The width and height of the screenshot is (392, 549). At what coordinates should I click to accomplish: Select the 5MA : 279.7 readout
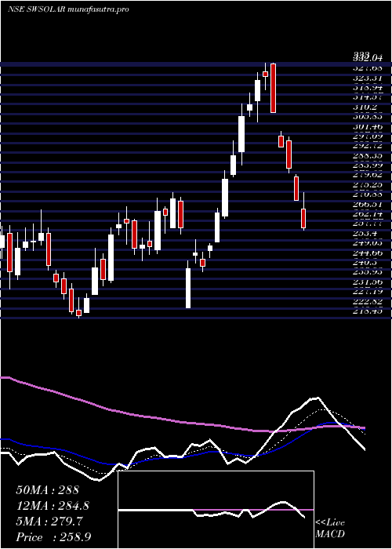point(49,522)
